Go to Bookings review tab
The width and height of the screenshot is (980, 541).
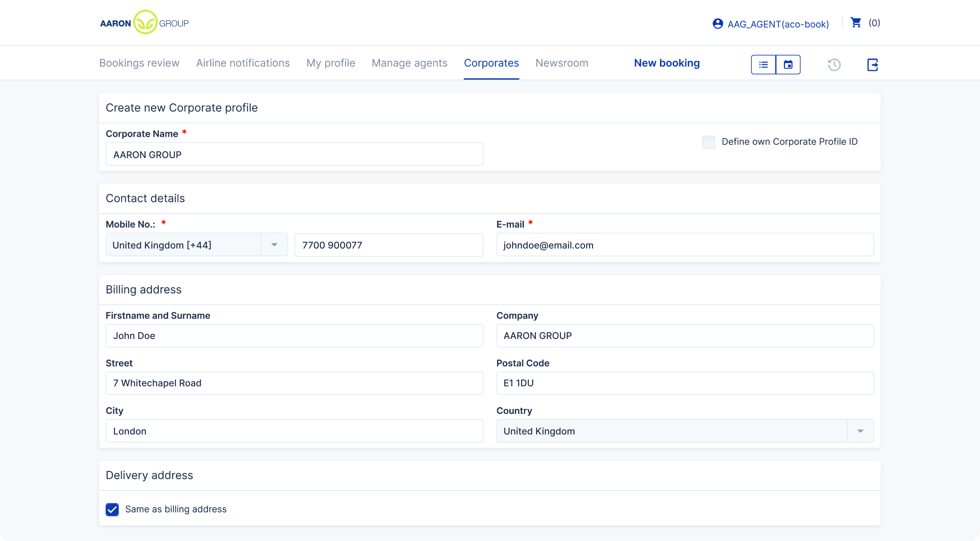(139, 63)
